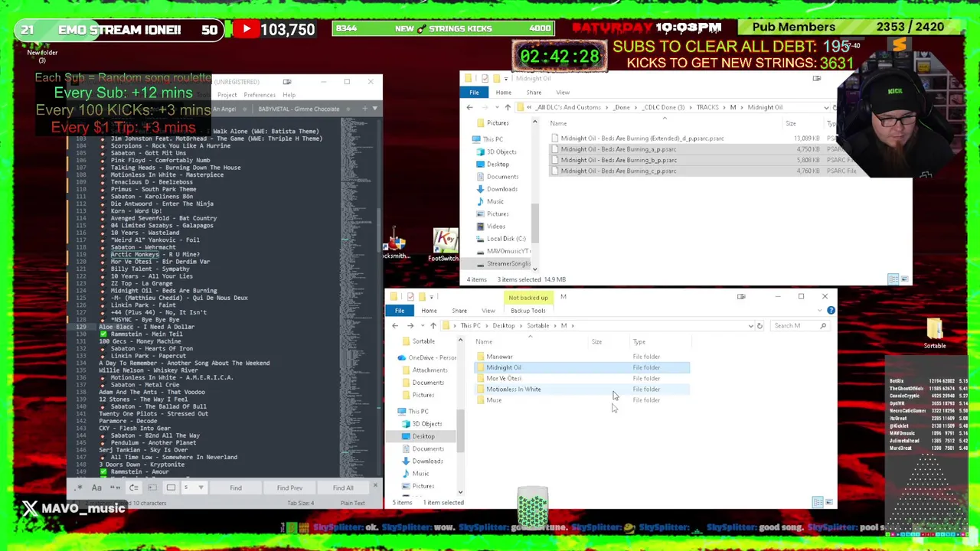The image size is (980, 551).
Task: Toggle regular expression in Sublime find panel
Action: [x=79, y=487]
